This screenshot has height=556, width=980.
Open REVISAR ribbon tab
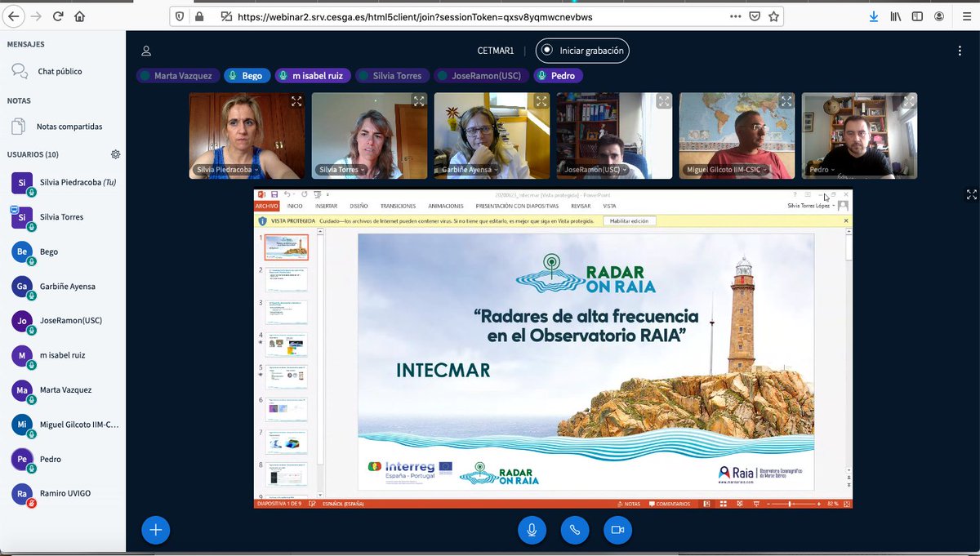(x=581, y=207)
